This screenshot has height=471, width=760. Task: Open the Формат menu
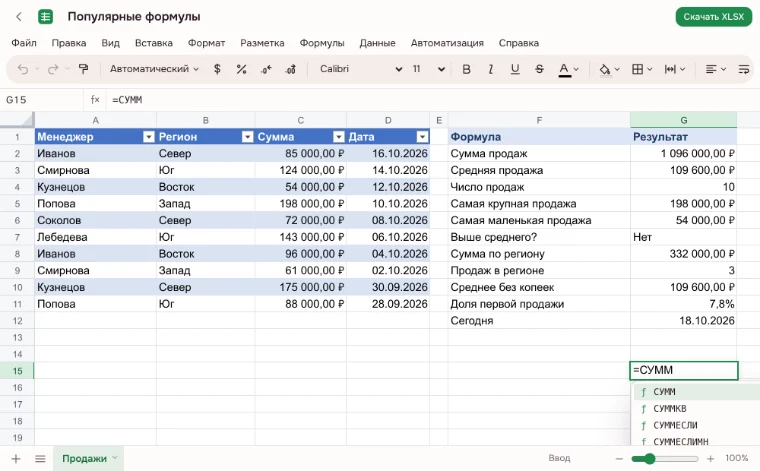pyautogui.click(x=206, y=43)
